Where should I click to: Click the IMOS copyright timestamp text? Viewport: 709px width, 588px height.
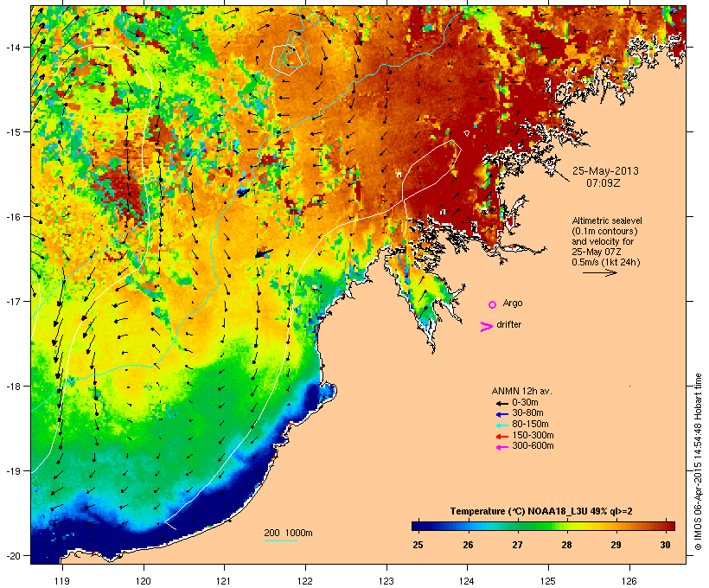pos(698,462)
